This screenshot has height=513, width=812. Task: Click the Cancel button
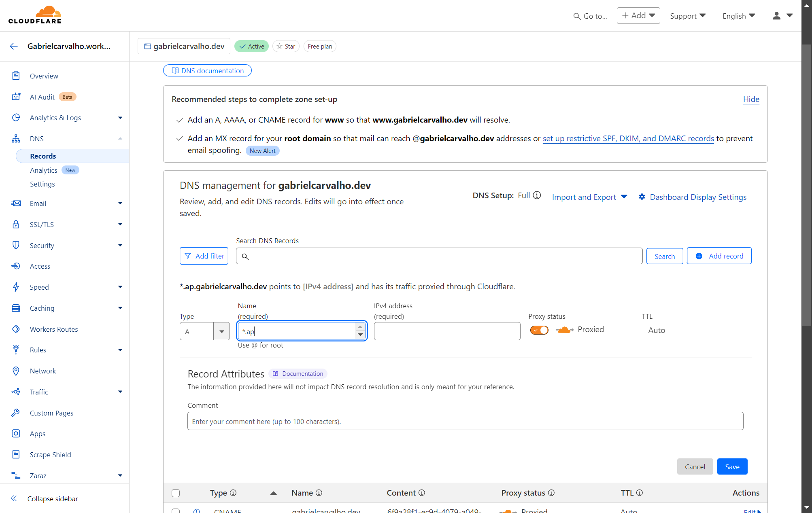[x=695, y=466]
